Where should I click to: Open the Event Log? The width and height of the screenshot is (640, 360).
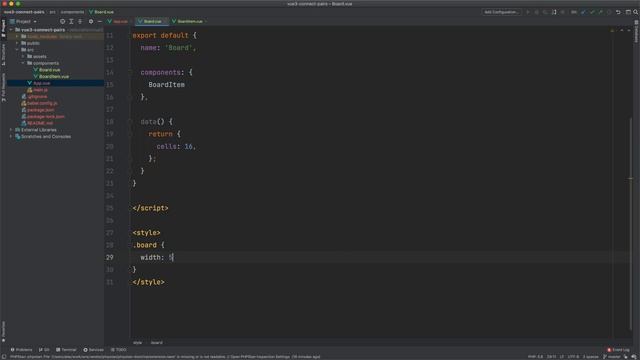click(x=618, y=350)
